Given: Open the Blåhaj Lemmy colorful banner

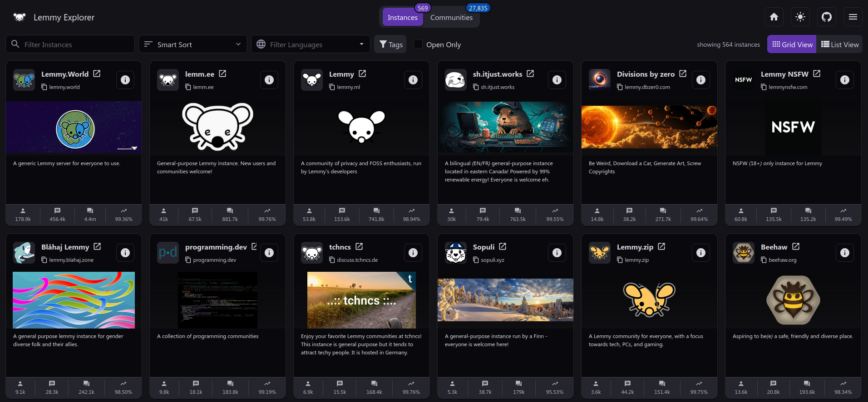Looking at the screenshot, I should pyautogui.click(x=74, y=300).
